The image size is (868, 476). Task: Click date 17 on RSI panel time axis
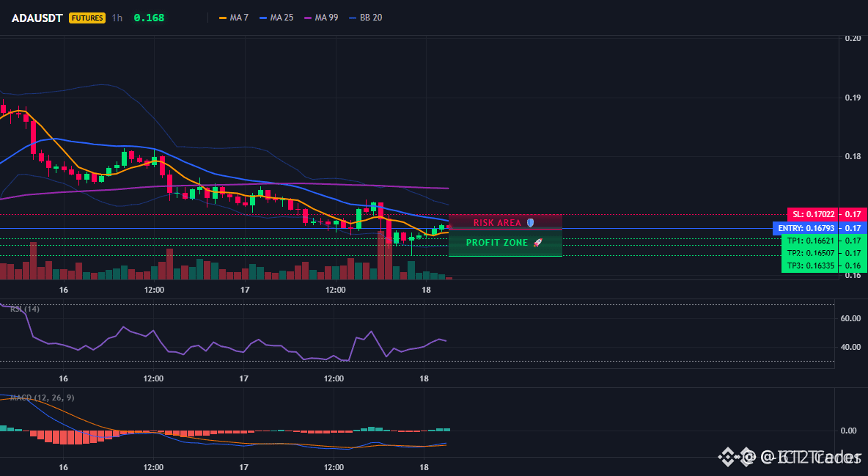point(243,378)
